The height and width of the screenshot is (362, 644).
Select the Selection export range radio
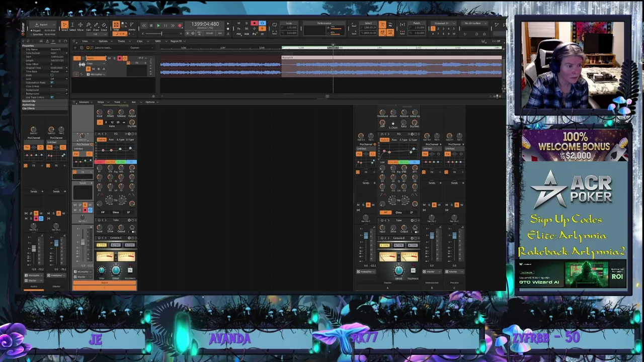[x=31, y=34]
